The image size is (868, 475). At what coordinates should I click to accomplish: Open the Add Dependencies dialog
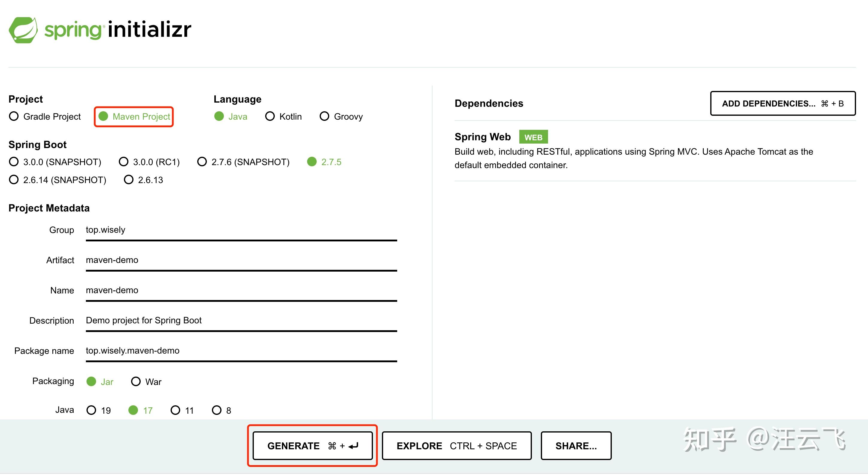782,103
